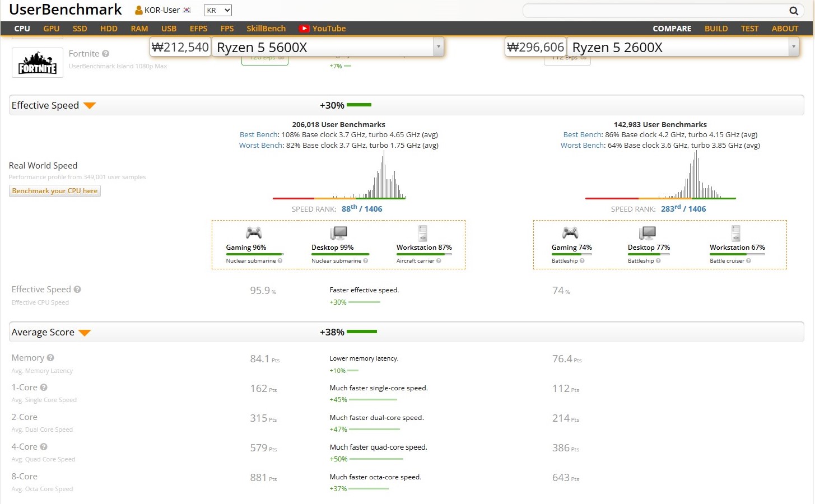This screenshot has width=815, height=504.
Task: Click the ₩212,540 price link
Action: (180, 47)
